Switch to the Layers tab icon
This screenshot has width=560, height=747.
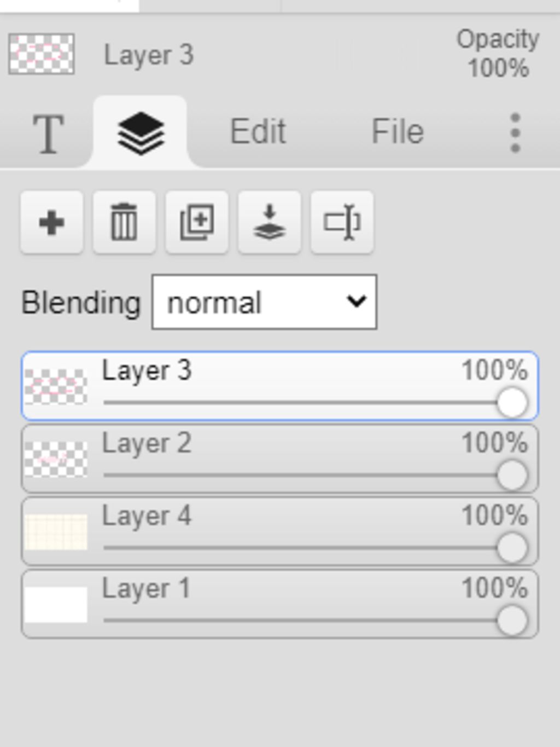click(x=141, y=133)
